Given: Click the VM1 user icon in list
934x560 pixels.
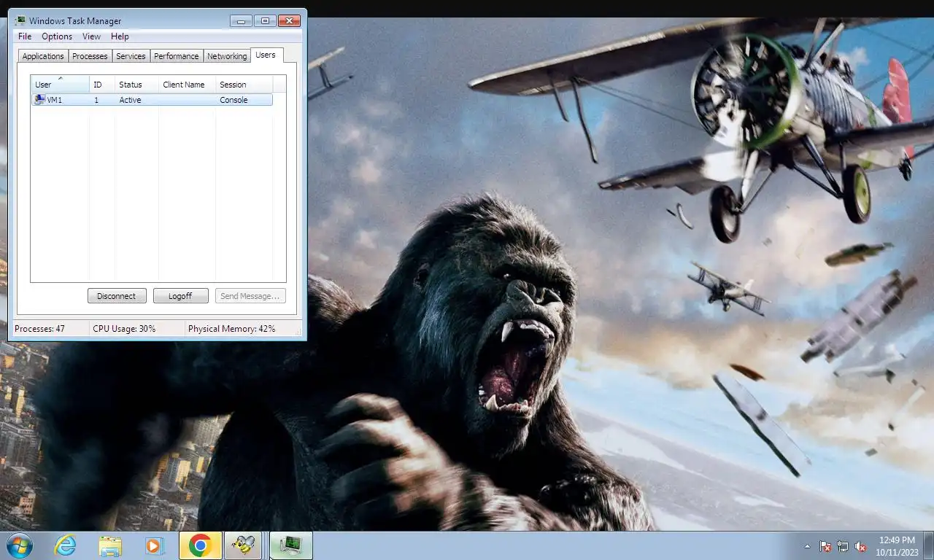Looking at the screenshot, I should [39, 100].
